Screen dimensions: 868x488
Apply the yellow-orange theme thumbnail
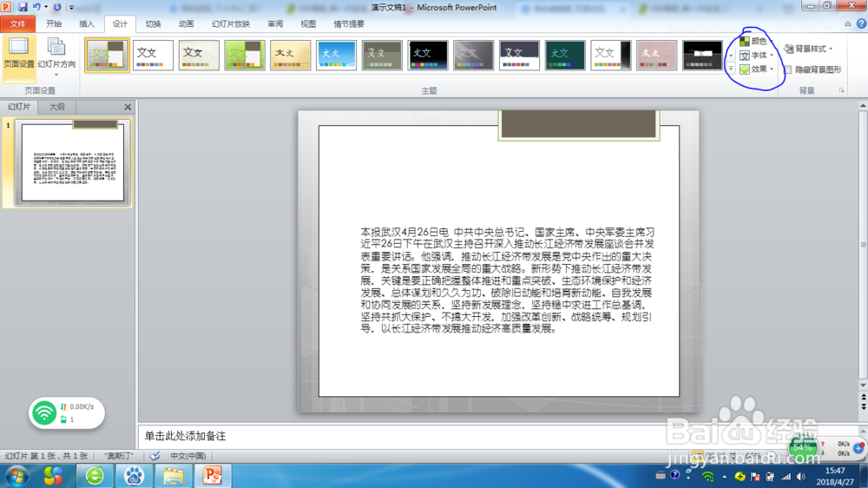pyautogui.click(x=291, y=56)
